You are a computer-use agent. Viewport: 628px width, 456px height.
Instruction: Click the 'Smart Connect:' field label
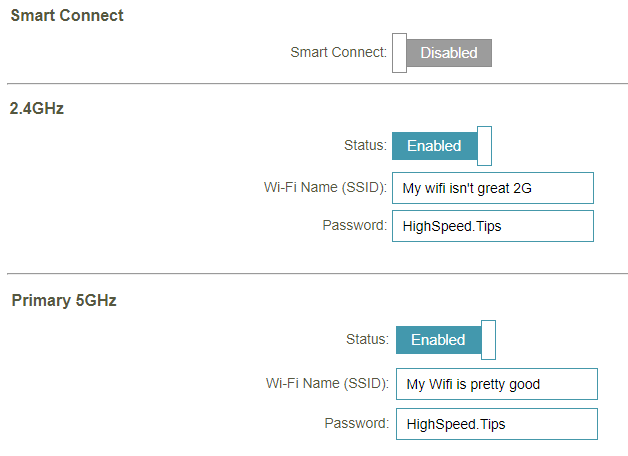(x=338, y=52)
